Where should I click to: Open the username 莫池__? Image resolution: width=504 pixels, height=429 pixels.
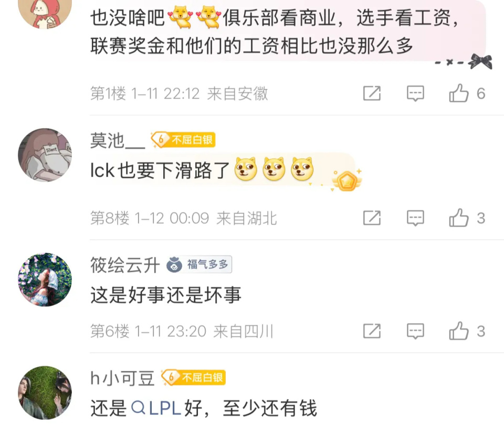point(118,141)
